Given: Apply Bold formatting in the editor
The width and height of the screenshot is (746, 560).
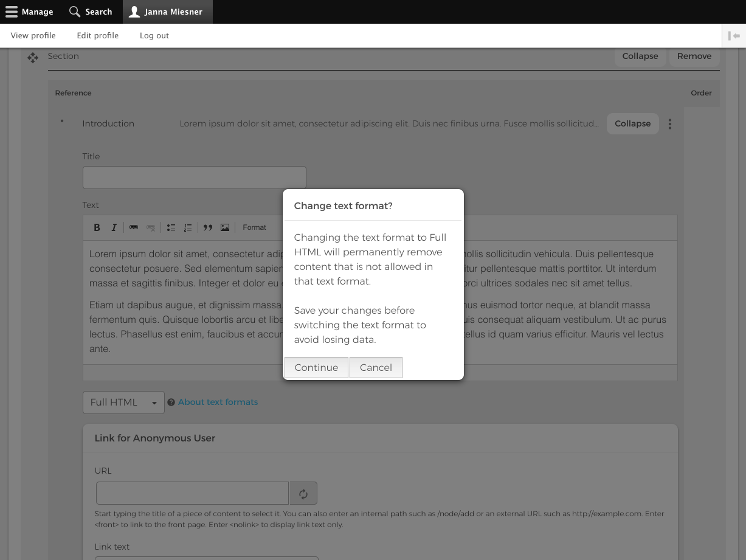Looking at the screenshot, I should click(97, 227).
